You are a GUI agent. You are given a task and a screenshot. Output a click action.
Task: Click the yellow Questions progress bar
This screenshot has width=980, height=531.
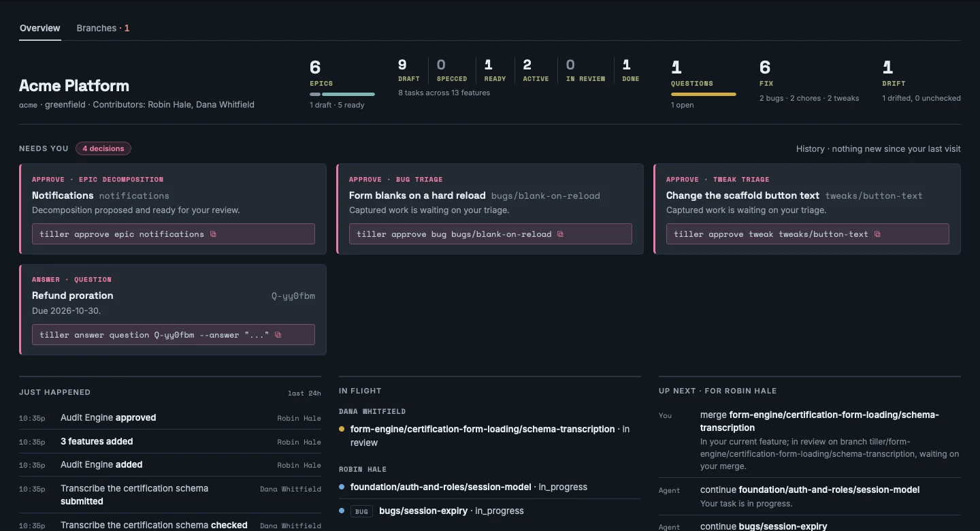704,94
